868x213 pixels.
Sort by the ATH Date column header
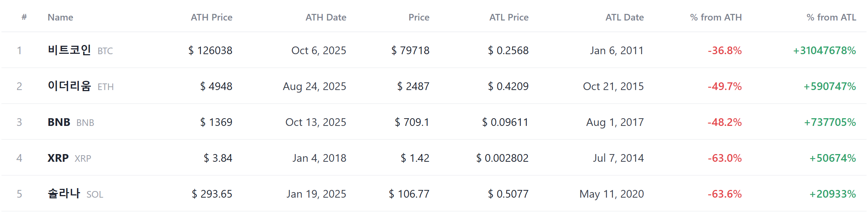click(326, 17)
